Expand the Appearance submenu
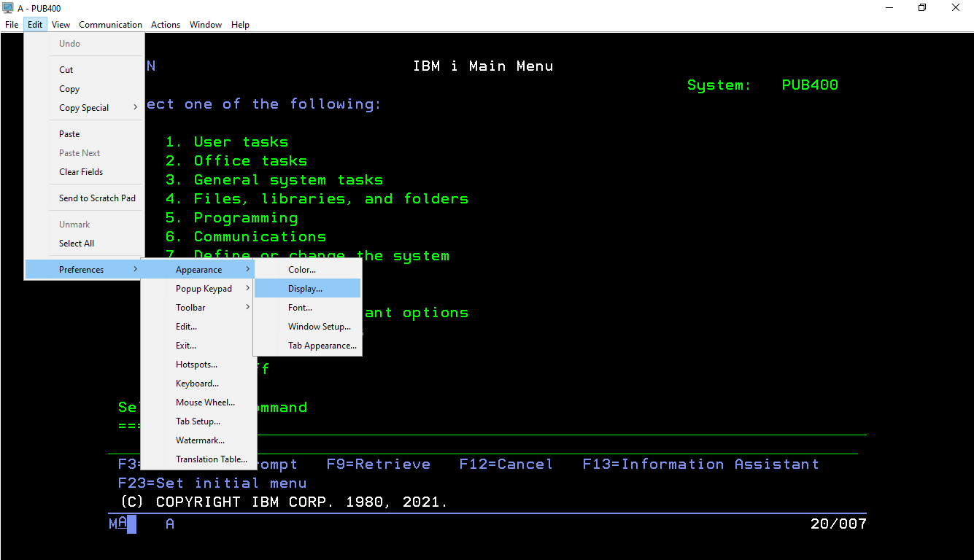Image resolution: width=974 pixels, height=560 pixels. click(x=198, y=270)
